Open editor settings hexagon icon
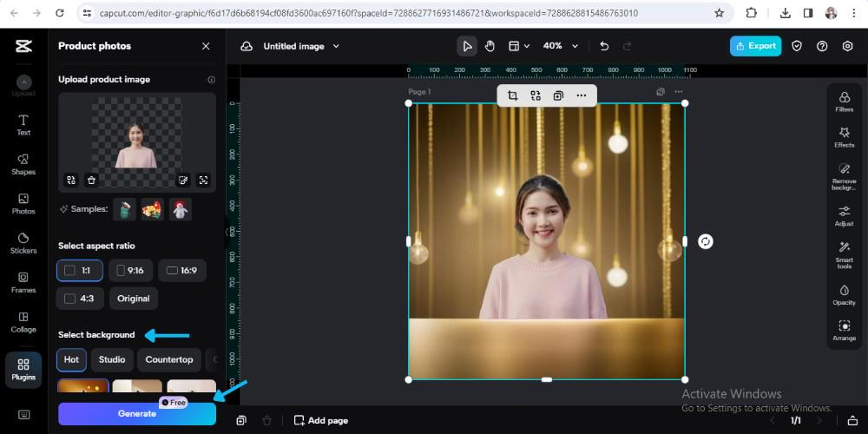This screenshot has height=434, width=868. [847, 47]
